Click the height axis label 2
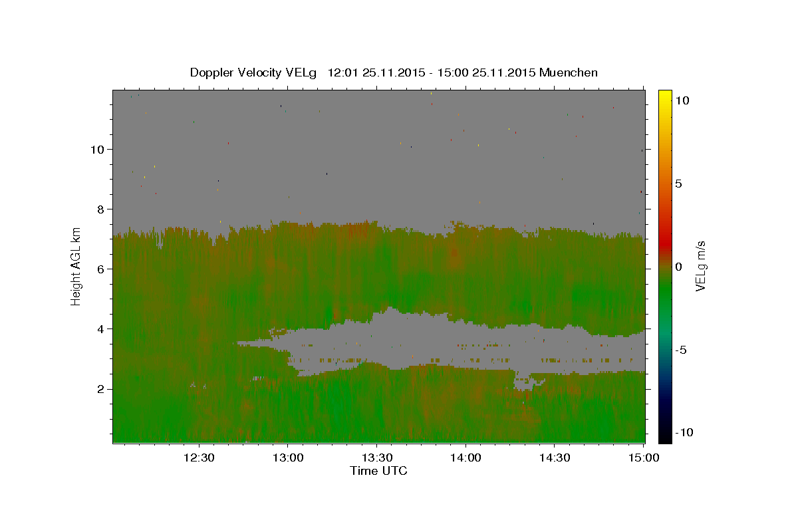798x532 pixels. pyautogui.click(x=100, y=388)
